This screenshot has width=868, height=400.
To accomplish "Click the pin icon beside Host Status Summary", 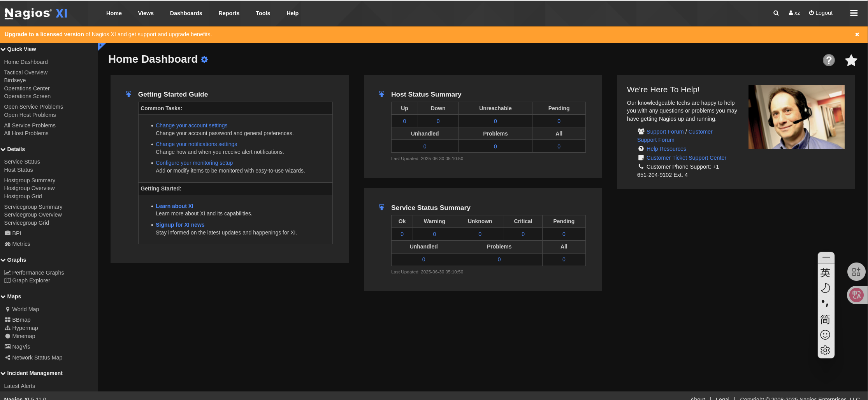I will 381,94.
